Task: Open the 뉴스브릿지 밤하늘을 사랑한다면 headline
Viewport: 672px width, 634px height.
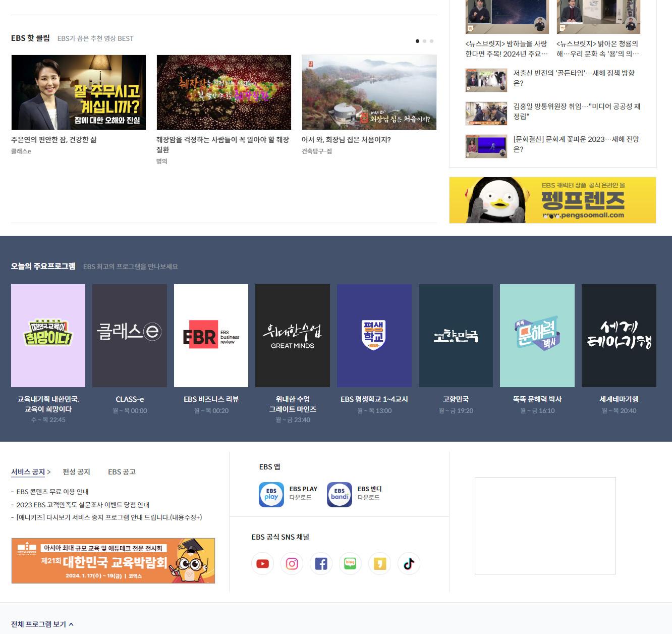Action: click(x=507, y=49)
